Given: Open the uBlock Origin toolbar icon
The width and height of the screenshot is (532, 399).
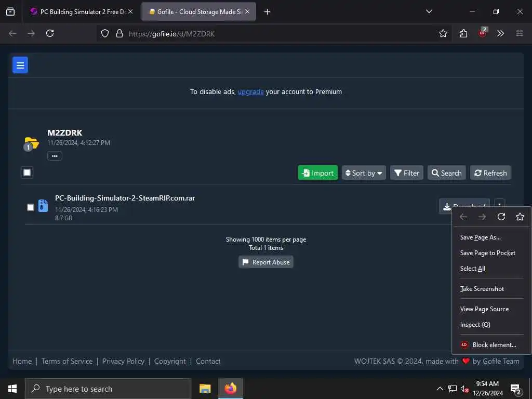Looking at the screenshot, I should 482,33.
